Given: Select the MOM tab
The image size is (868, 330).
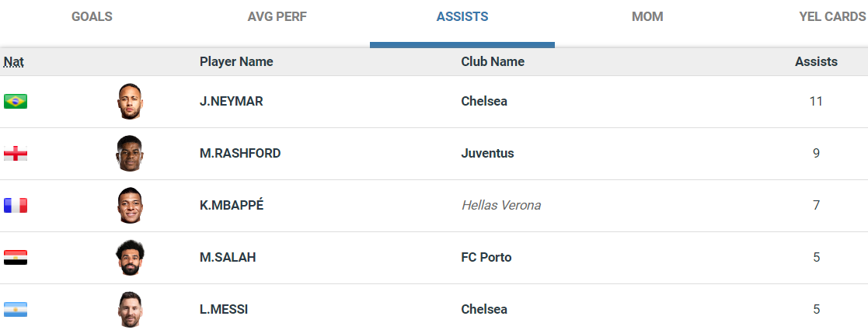Looking at the screenshot, I should pos(647,17).
